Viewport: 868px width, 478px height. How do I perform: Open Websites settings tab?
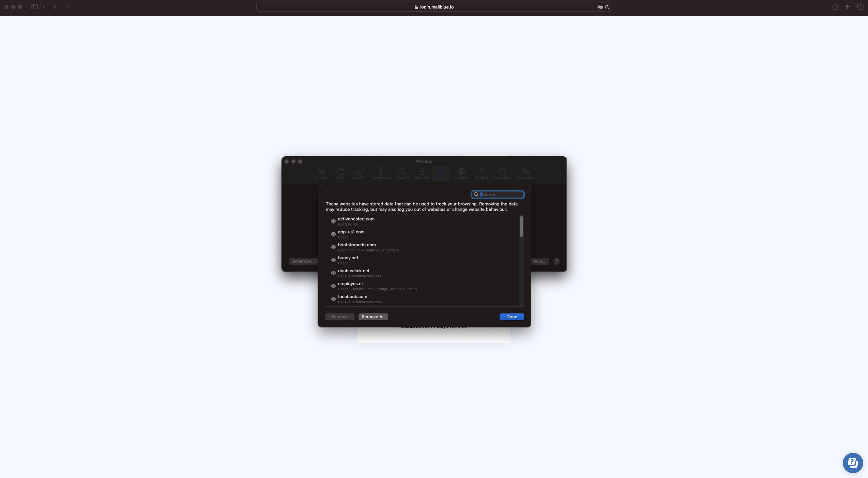pyautogui.click(x=461, y=174)
